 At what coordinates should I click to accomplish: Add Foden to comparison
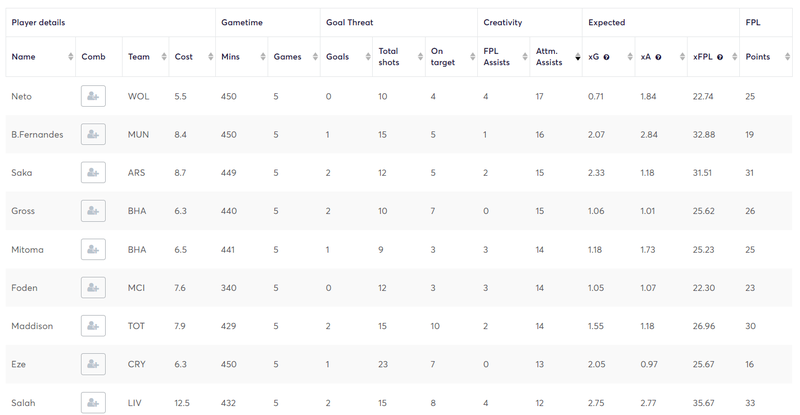pyautogui.click(x=93, y=287)
